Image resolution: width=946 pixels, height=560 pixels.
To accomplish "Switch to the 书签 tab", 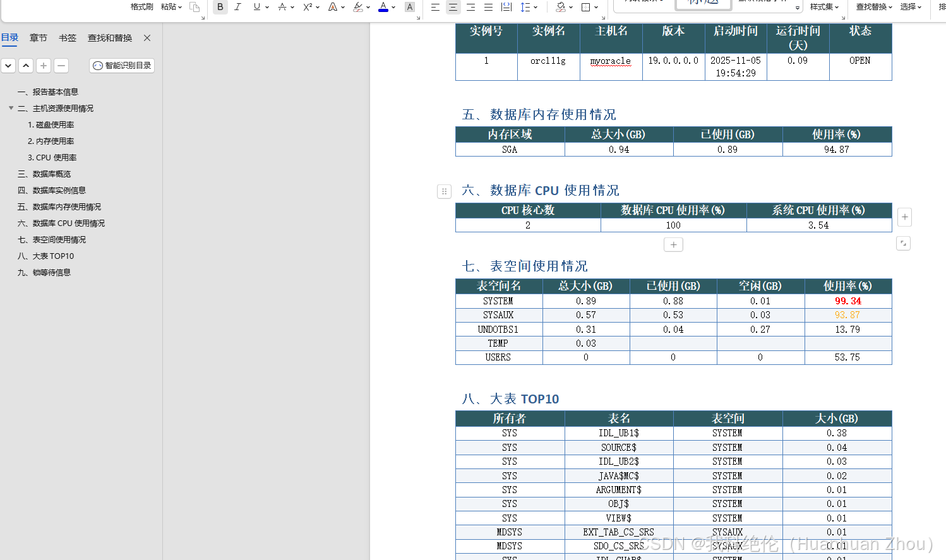I will [68, 38].
